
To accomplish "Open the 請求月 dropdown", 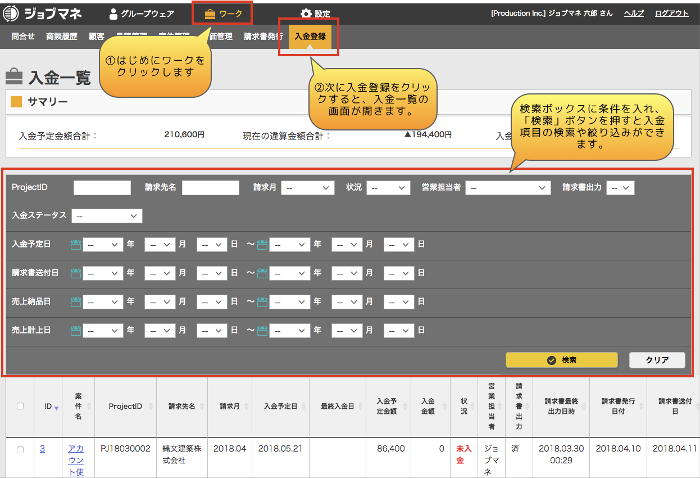I will click(307, 188).
